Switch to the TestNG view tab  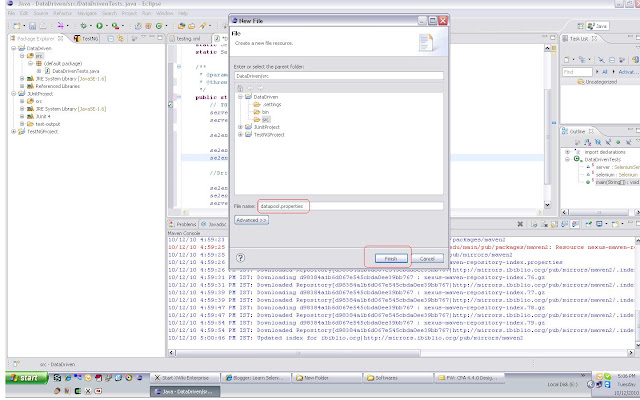(x=86, y=38)
